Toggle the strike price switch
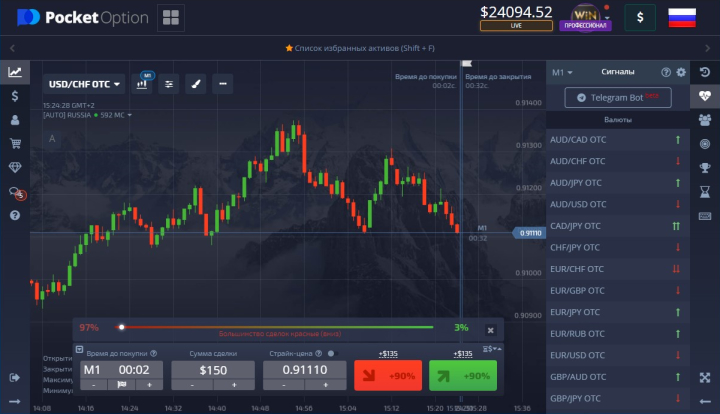Screen dimensions: 720x414 331,353
